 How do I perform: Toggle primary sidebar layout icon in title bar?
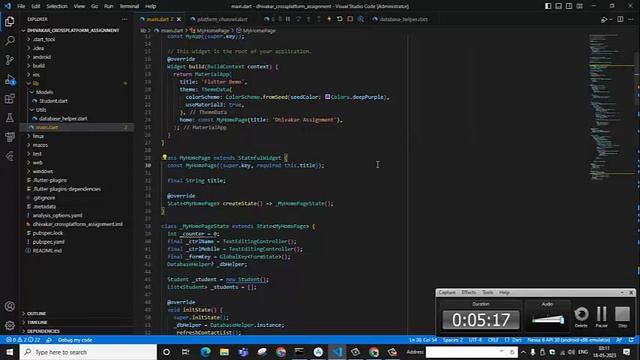pos(548,6)
